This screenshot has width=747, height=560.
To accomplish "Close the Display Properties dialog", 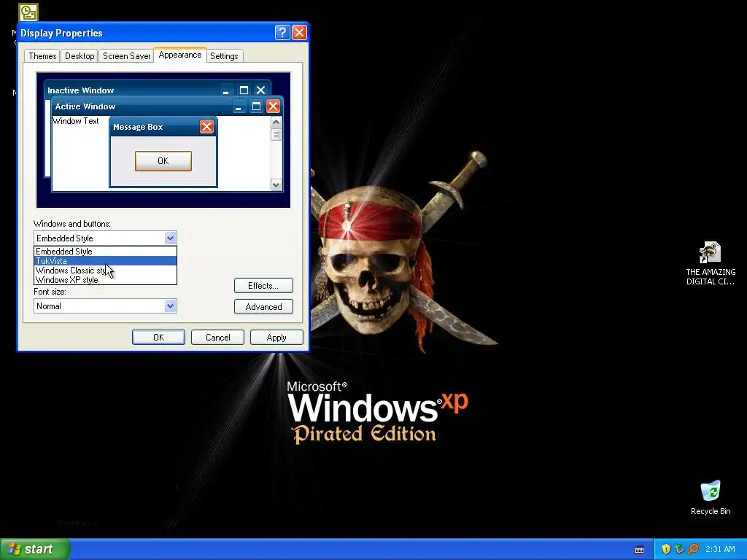I will pyautogui.click(x=299, y=32).
